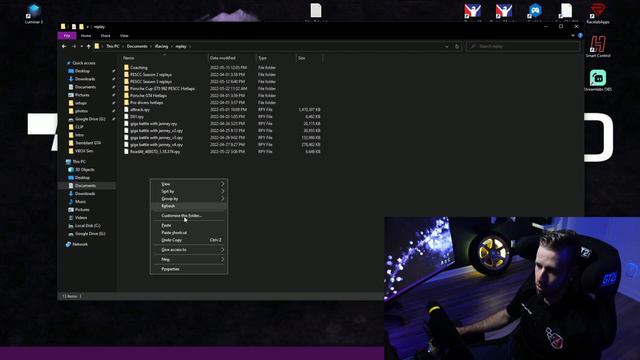Click the refresh icon beside address bar
The height and width of the screenshot is (360, 640).
point(457,47)
